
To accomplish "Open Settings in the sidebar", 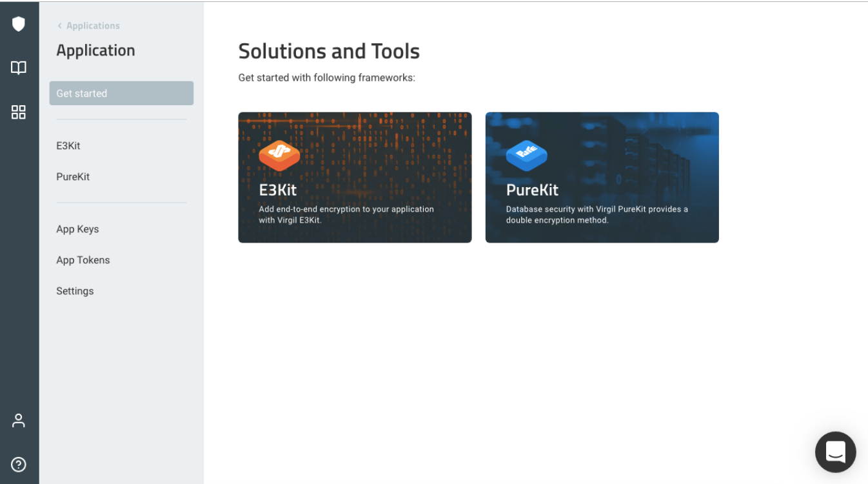I will [x=75, y=291].
